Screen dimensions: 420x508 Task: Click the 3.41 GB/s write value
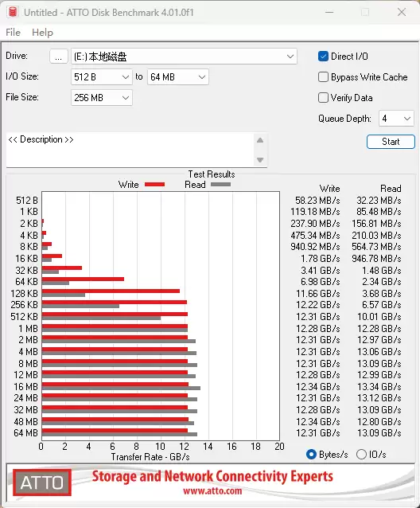[x=321, y=270]
